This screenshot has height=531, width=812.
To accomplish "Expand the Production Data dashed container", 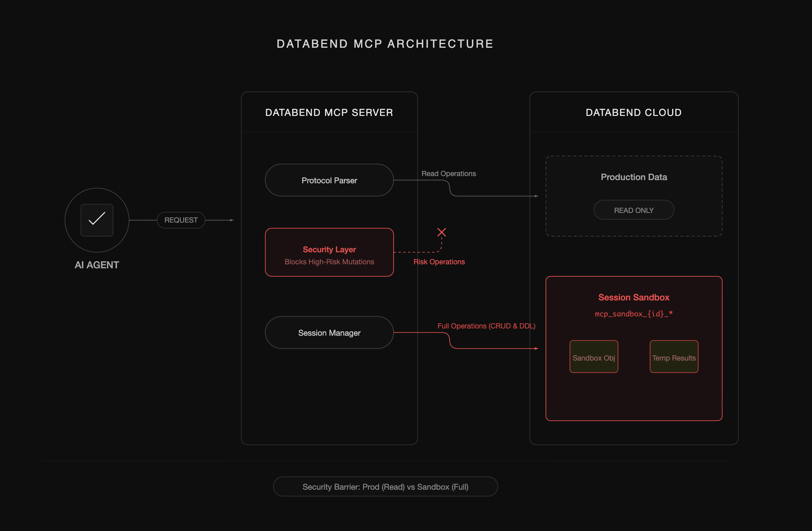I will (634, 196).
